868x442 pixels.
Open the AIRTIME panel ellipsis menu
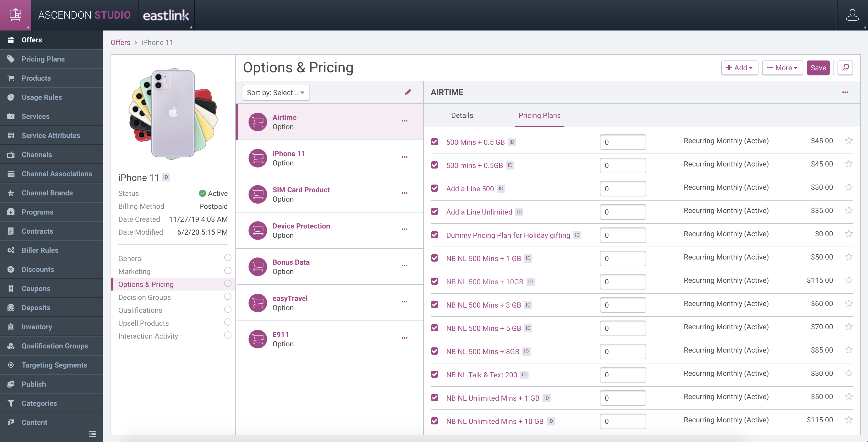845,92
